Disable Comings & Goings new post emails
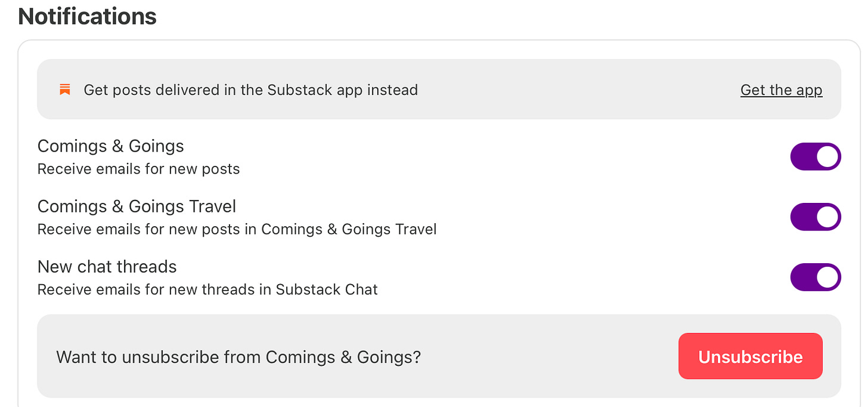The height and width of the screenshot is (407, 868). pyautogui.click(x=815, y=156)
